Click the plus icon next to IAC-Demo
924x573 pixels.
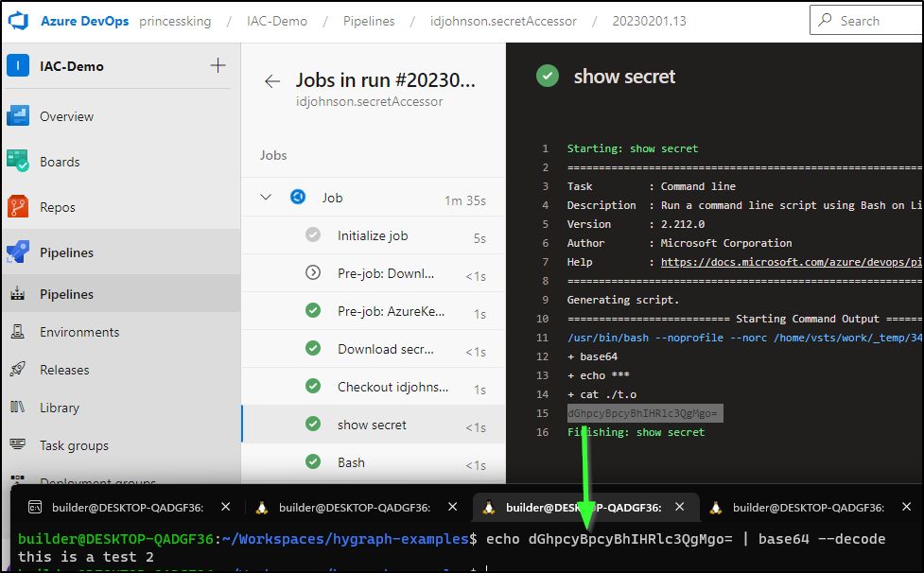click(x=218, y=65)
